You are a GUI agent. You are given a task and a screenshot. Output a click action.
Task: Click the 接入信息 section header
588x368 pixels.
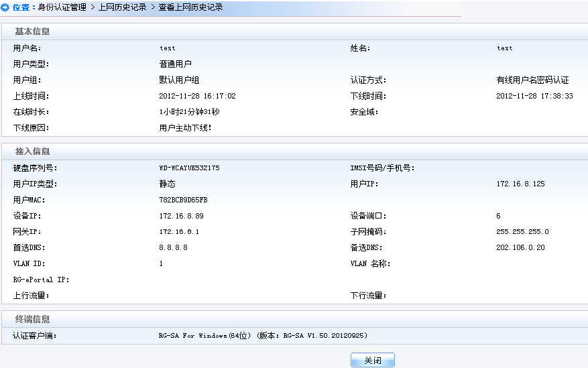point(33,151)
